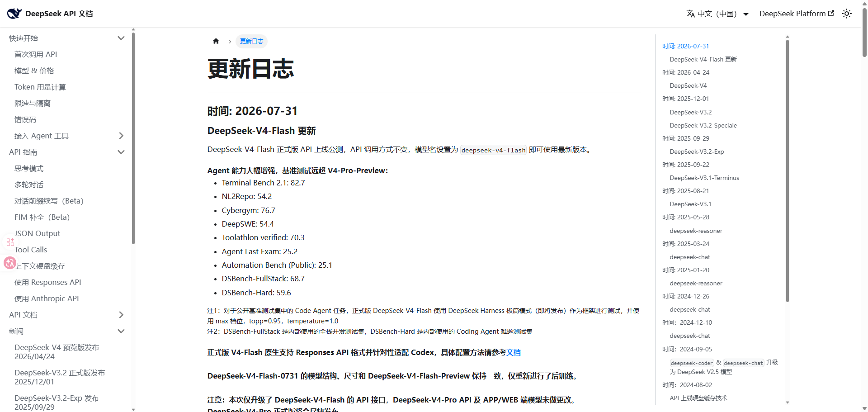Click the Cybergym: 76.7 benchmark line
The image size is (868, 412).
[x=248, y=210]
